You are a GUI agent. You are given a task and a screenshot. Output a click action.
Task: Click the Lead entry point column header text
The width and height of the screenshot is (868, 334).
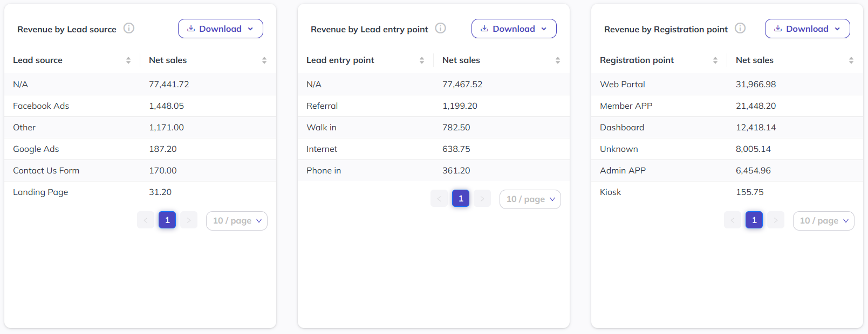click(x=340, y=60)
